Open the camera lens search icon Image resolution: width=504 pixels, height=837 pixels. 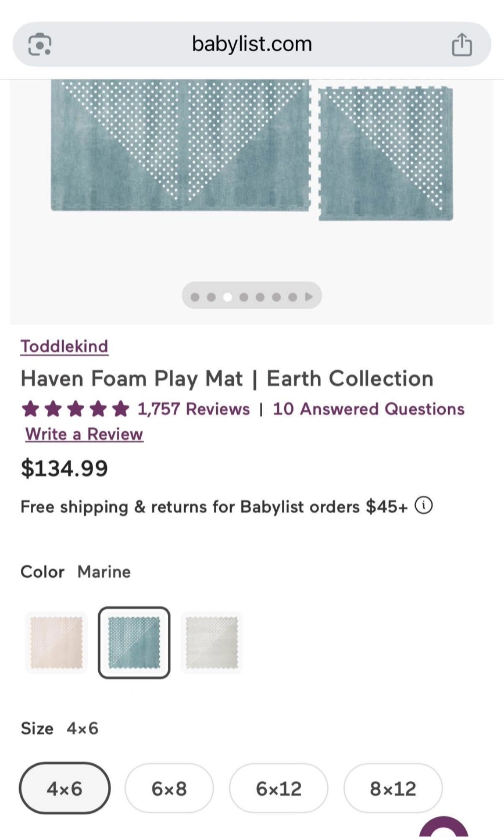tap(40, 44)
